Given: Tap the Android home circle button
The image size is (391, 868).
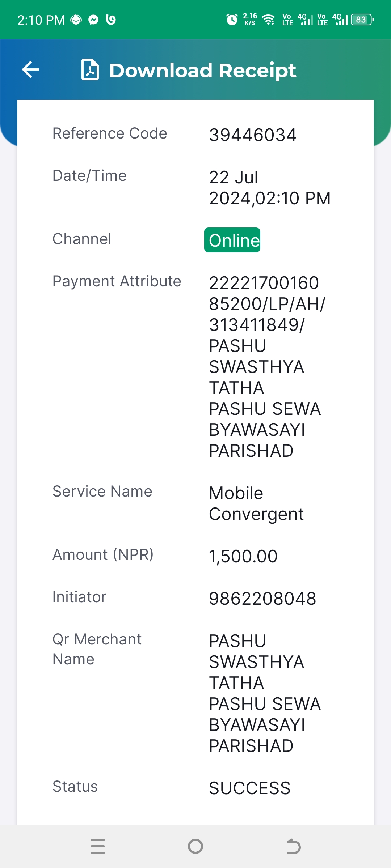Looking at the screenshot, I should (195, 846).
